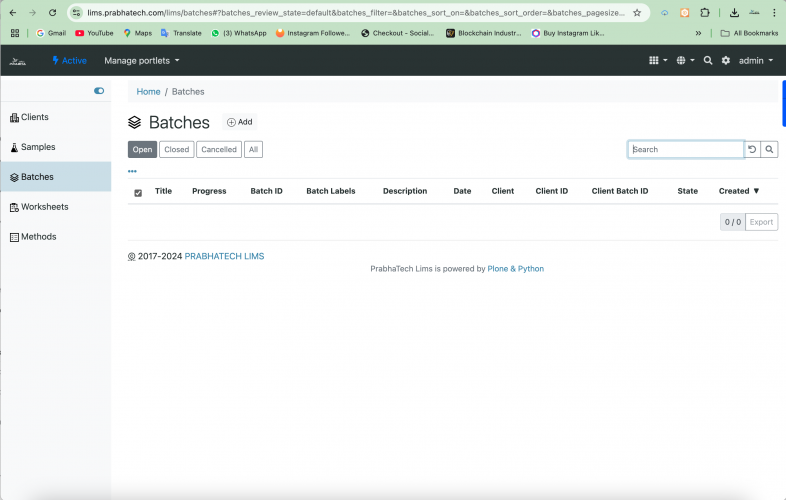The height and width of the screenshot is (500, 786).
Task: Open Buy Instagram Likes bookmark
Action: pyautogui.click(x=568, y=33)
